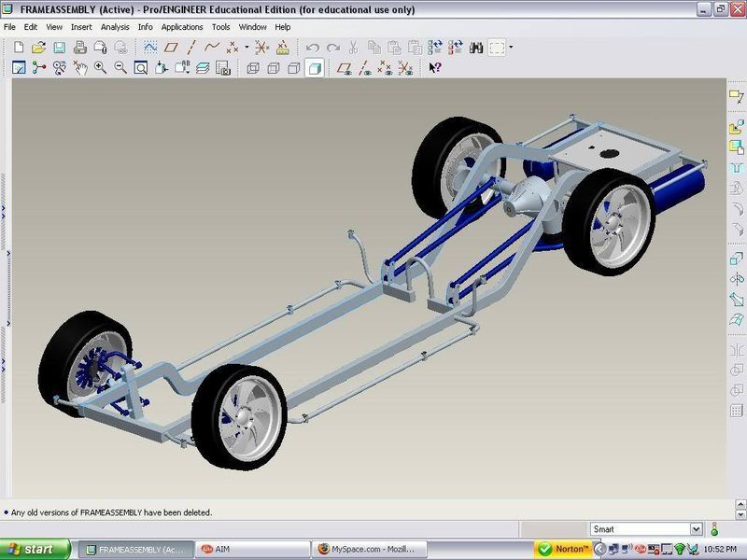Expand the datum point tool dropdown arrow

tap(247, 47)
